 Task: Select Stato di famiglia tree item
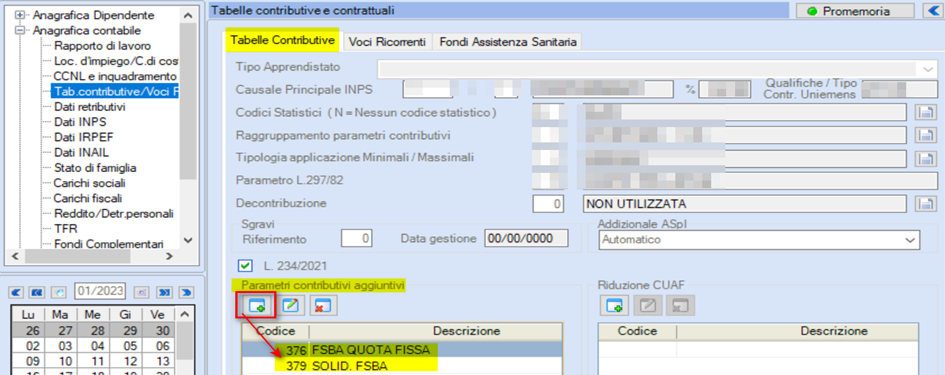pos(95,168)
